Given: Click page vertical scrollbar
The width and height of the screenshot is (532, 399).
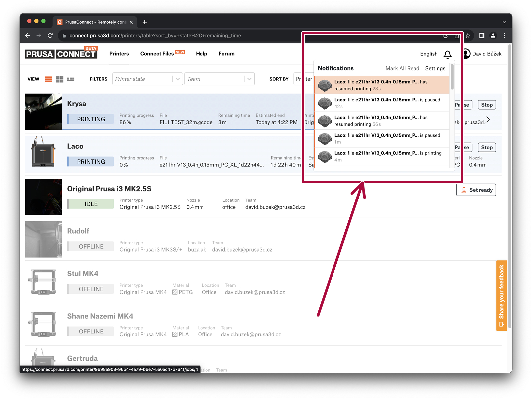Looking at the screenshot, I should [x=510, y=186].
